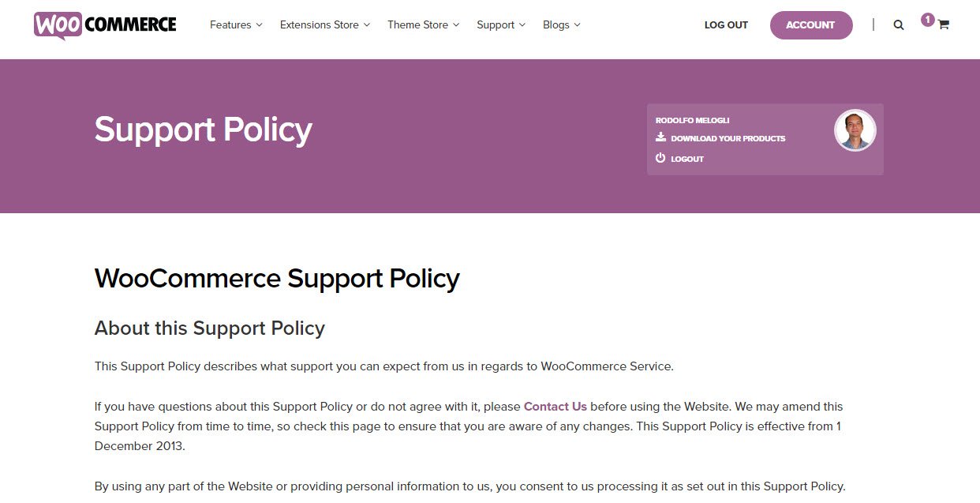Go home via the WooCommerce logo
Image resolution: width=980 pixels, height=503 pixels.
pyautogui.click(x=105, y=24)
